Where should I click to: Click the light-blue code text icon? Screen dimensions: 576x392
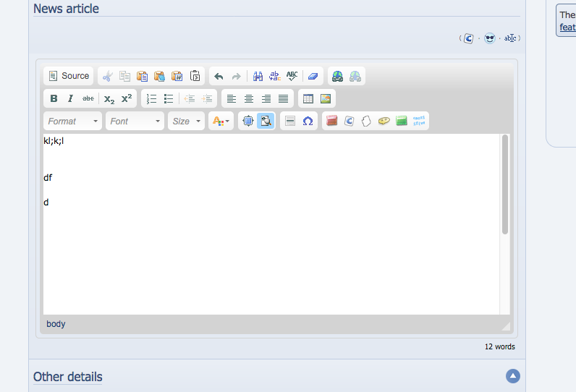coord(419,121)
